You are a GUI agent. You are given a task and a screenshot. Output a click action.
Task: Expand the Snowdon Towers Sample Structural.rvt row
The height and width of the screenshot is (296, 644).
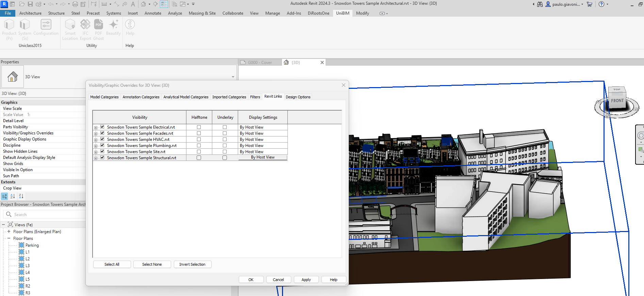(96, 158)
